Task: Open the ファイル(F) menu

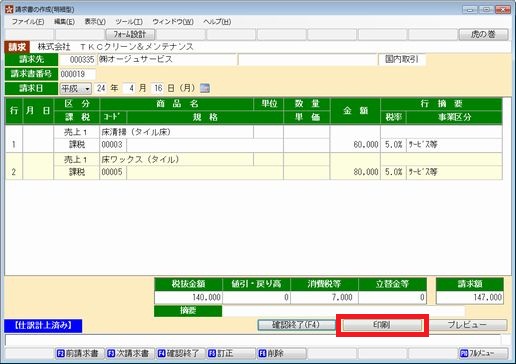Action: [x=28, y=22]
